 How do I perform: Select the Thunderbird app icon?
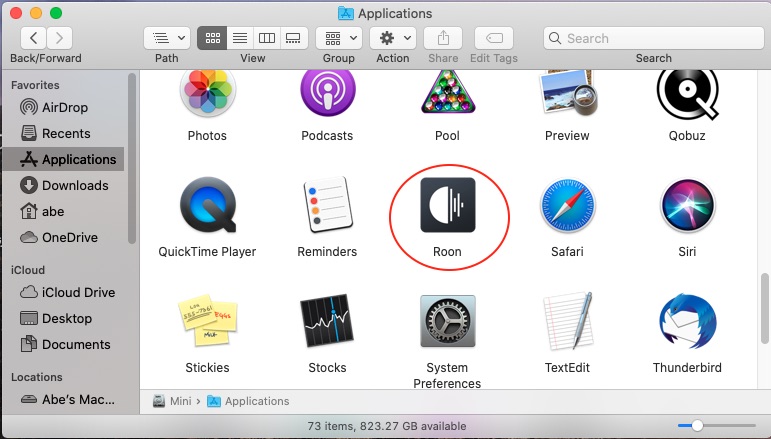coord(687,322)
